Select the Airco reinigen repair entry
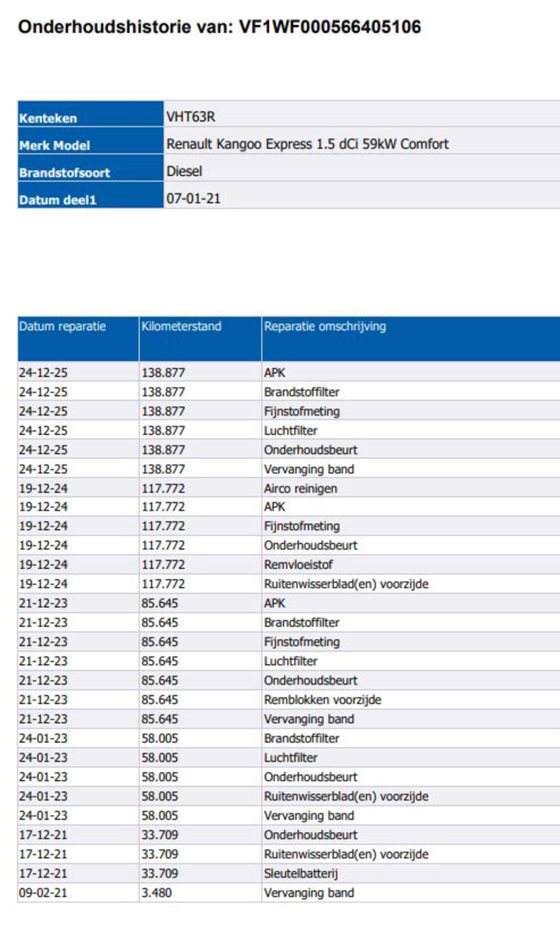560x930 pixels. tap(300, 488)
